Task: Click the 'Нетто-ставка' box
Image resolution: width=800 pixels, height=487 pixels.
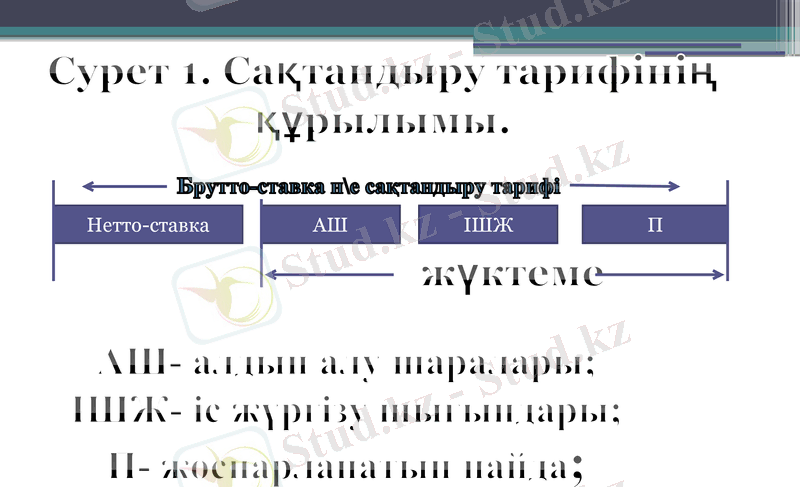Action: coord(148,225)
